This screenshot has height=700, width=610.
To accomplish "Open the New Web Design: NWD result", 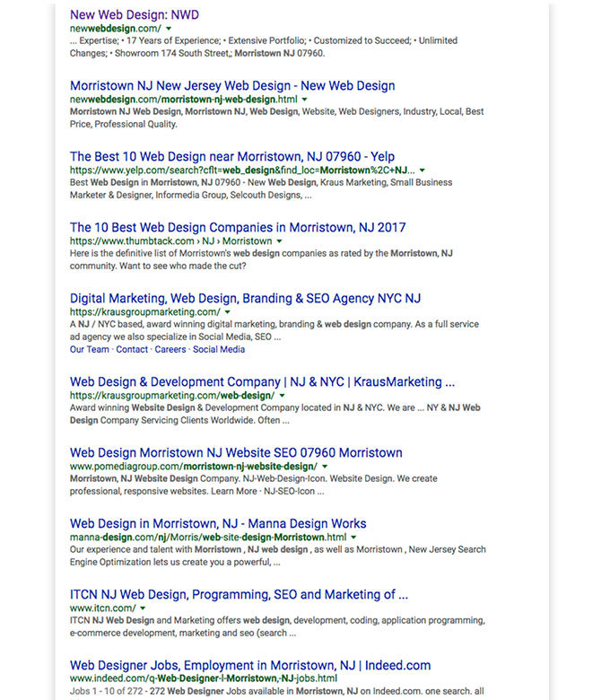I will (x=135, y=14).
